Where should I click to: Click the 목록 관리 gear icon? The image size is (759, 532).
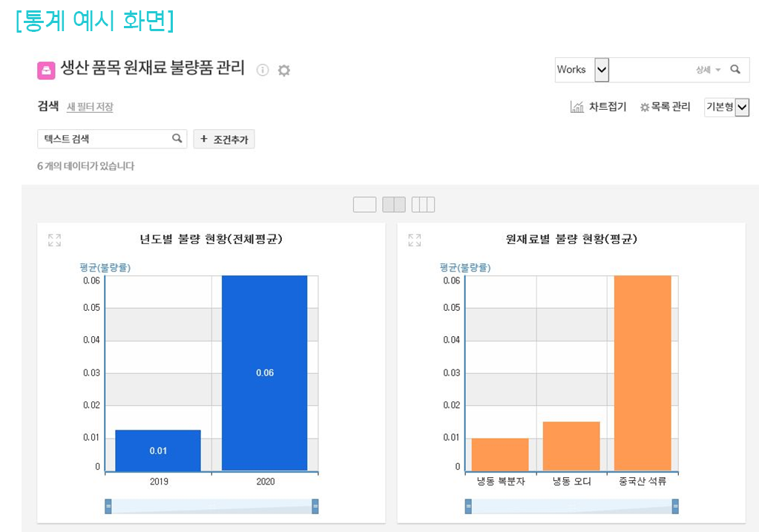644,108
